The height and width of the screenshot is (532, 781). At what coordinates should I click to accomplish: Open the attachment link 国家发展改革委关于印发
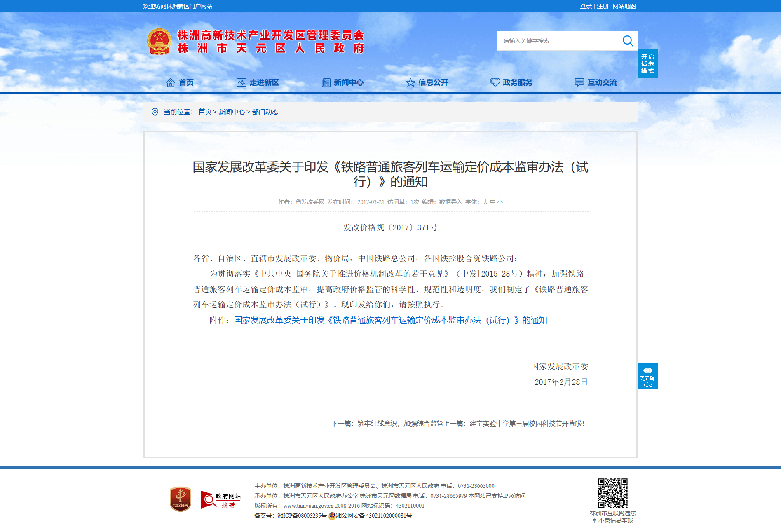(390, 320)
